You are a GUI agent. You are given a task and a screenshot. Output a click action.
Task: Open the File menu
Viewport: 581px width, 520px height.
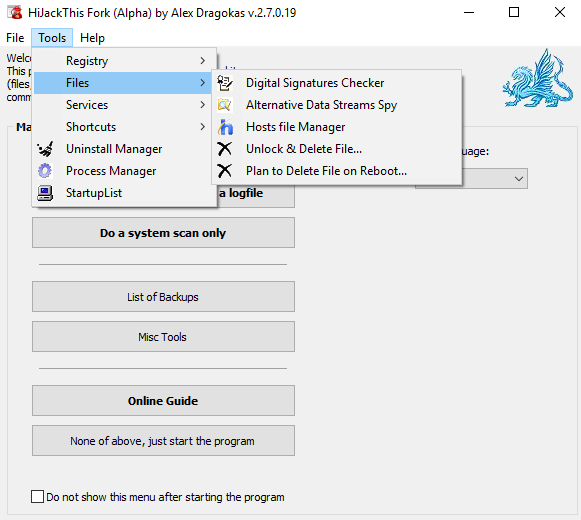(15, 38)
